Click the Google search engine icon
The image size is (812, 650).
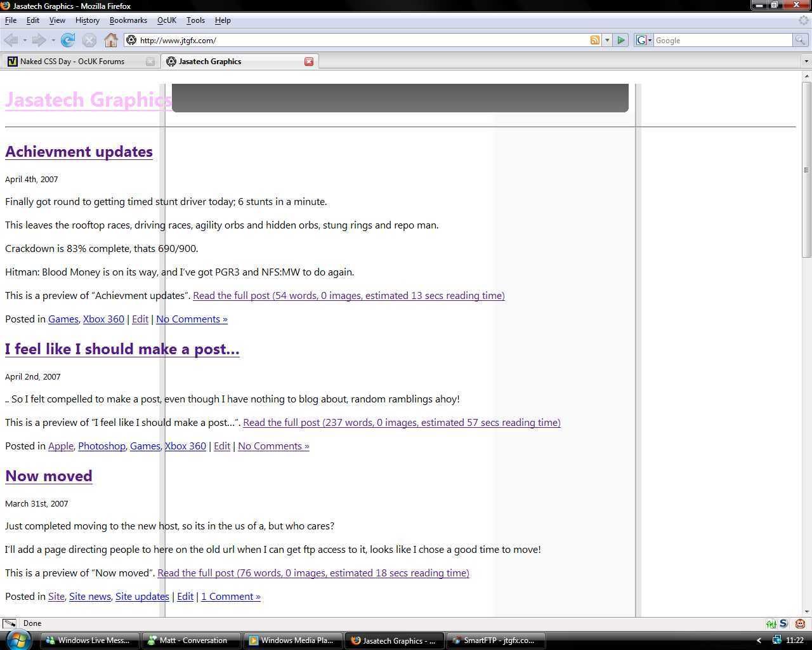[x=641, y=40]
